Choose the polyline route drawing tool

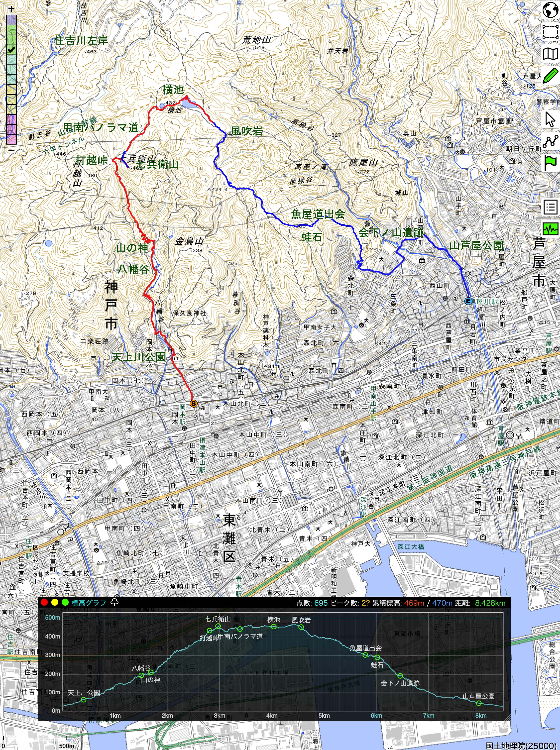click(551, 141)
